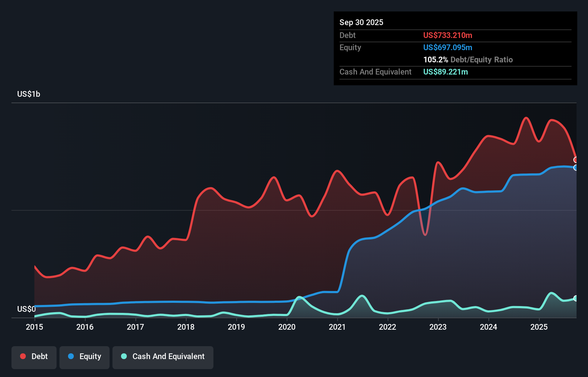Select the 2020 year label on the axis

287,327
